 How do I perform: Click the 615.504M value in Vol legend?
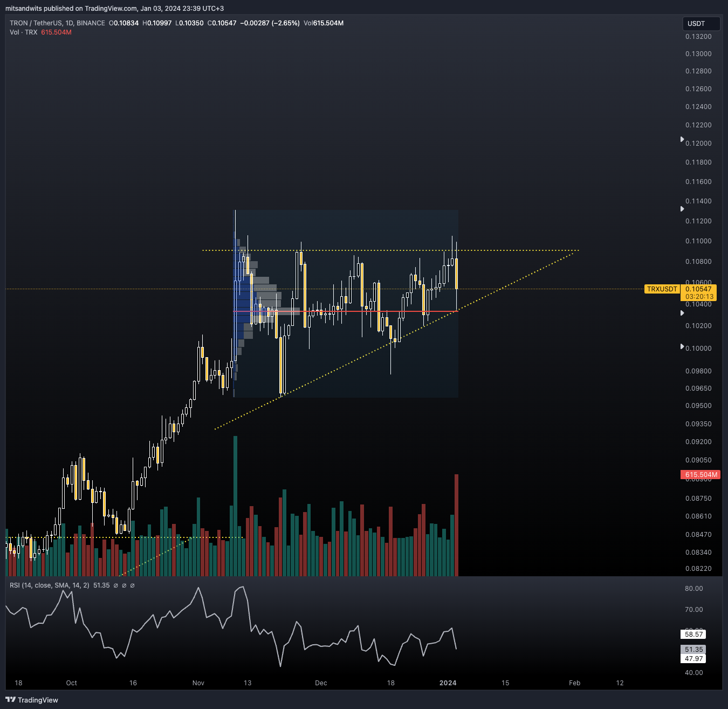point(57,32)
